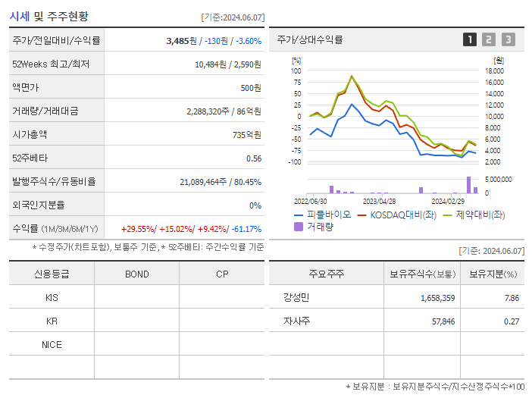The height and width of the screenshot is (398, 532).
Task: Click the 10,484원 / 2,590원 value
Action: [228, 64]
